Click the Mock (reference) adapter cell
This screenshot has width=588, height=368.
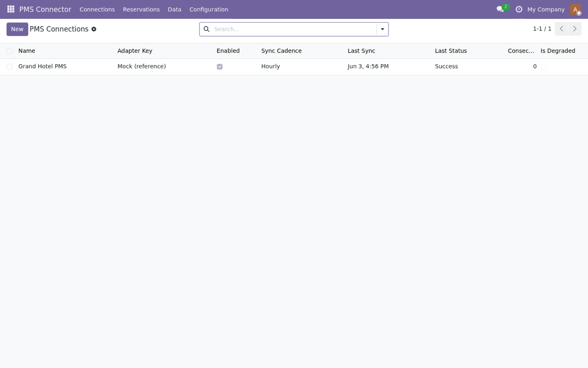(x=142, y=67)
